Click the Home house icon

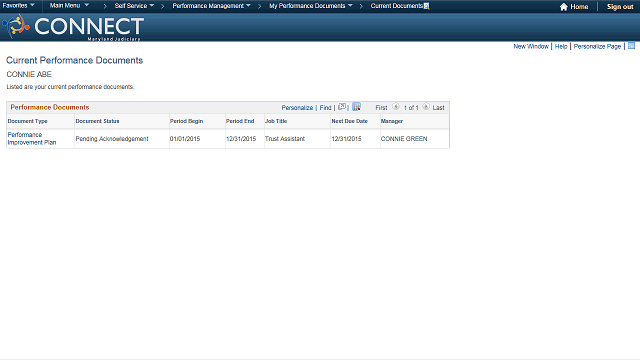pyautogui.click(x=564, y=7)
